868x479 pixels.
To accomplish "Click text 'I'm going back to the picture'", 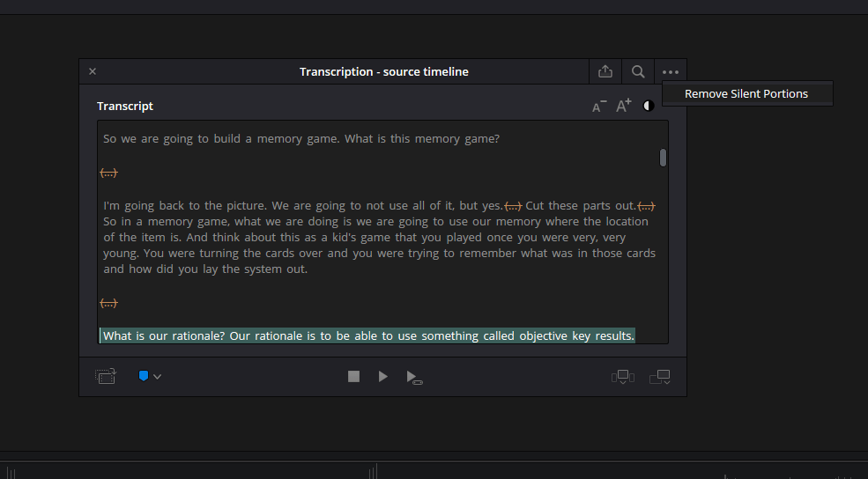I will pos(185,206).
